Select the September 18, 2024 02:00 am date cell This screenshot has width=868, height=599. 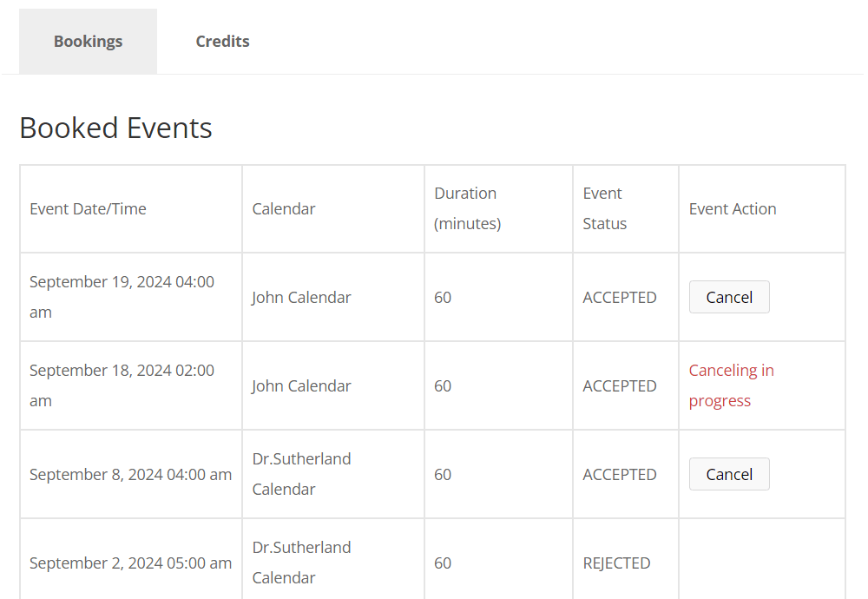pyautogui.click(x=122, y=385)
